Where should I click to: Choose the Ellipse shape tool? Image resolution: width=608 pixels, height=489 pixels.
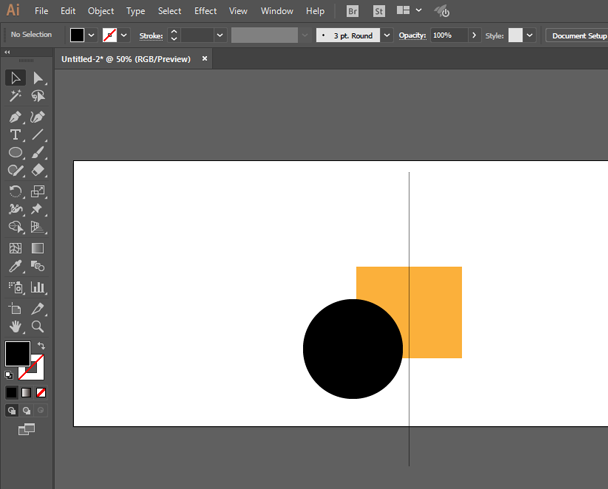point(16,153)
